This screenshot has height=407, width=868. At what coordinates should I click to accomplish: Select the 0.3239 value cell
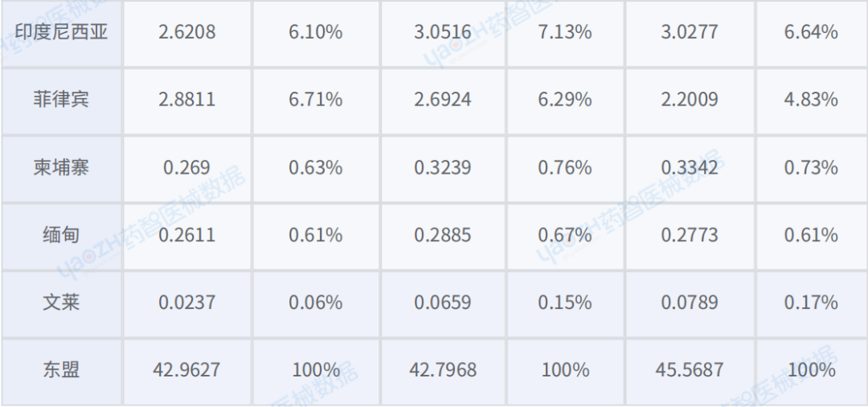click(443, 167)
